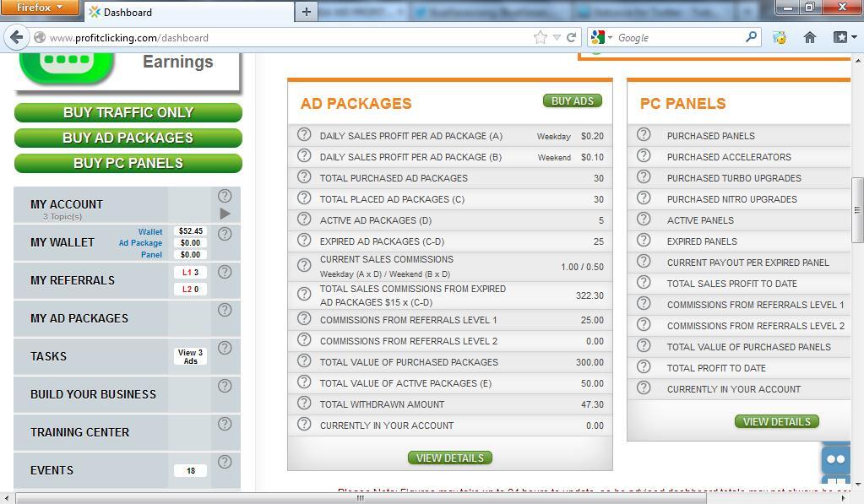The height and width of the screenshot is (504, 864).
Task: Click the 322.30 total sales commissions value
Action: tap(590, 295)
